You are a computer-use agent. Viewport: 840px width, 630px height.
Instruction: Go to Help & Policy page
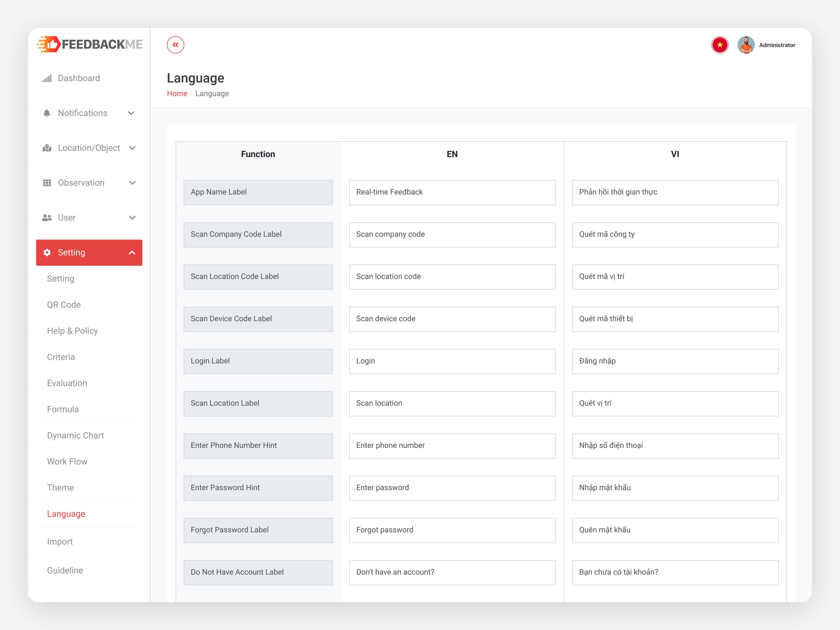pyautogui.click(x=89, y=331)
